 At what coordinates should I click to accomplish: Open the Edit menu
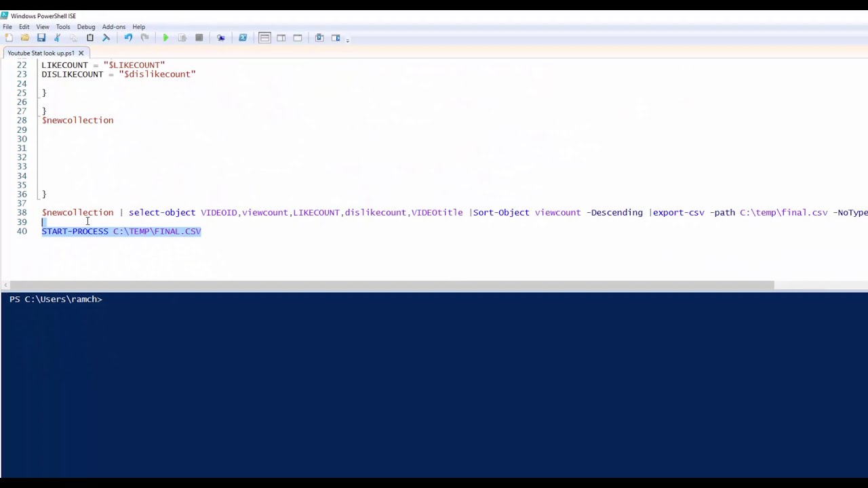coord(24,27)
